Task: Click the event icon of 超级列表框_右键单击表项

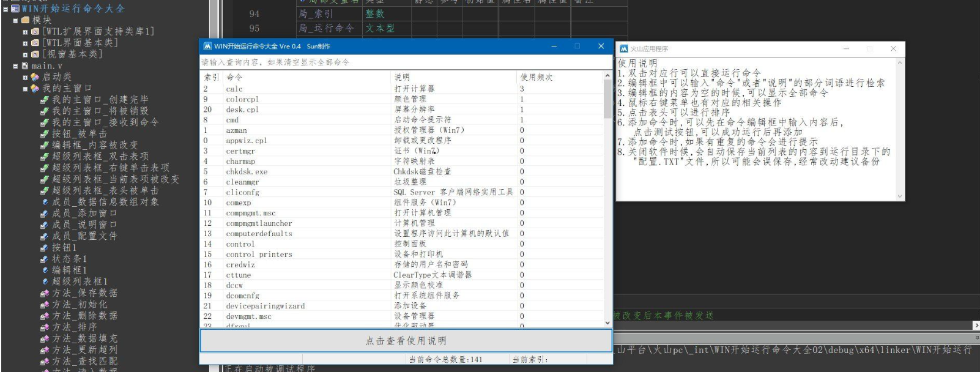Action: coord(45,168)
